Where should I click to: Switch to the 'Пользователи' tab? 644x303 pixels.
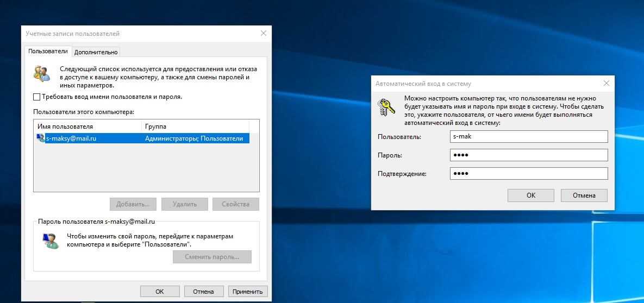pyautogui.click(x=48, y=52)
